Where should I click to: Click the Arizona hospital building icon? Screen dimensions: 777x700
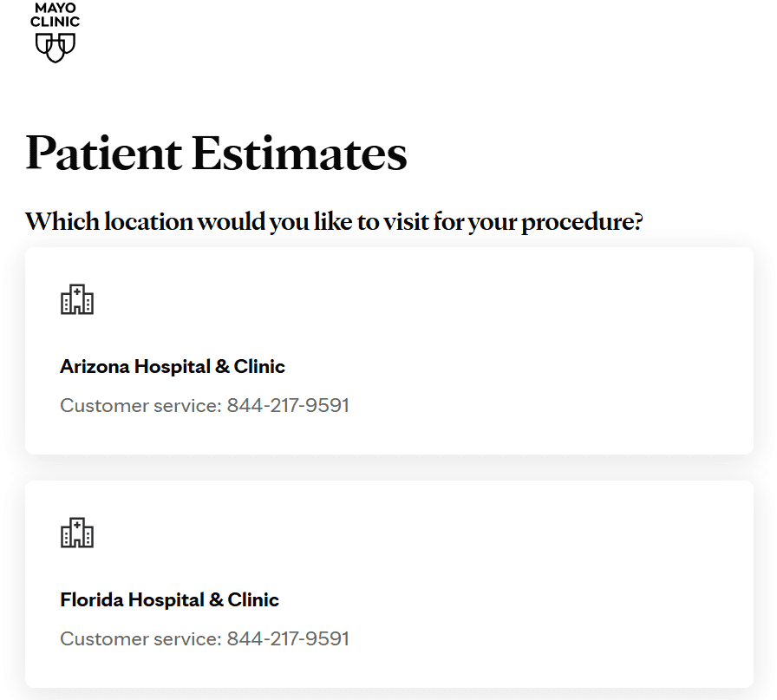point(77,299)
